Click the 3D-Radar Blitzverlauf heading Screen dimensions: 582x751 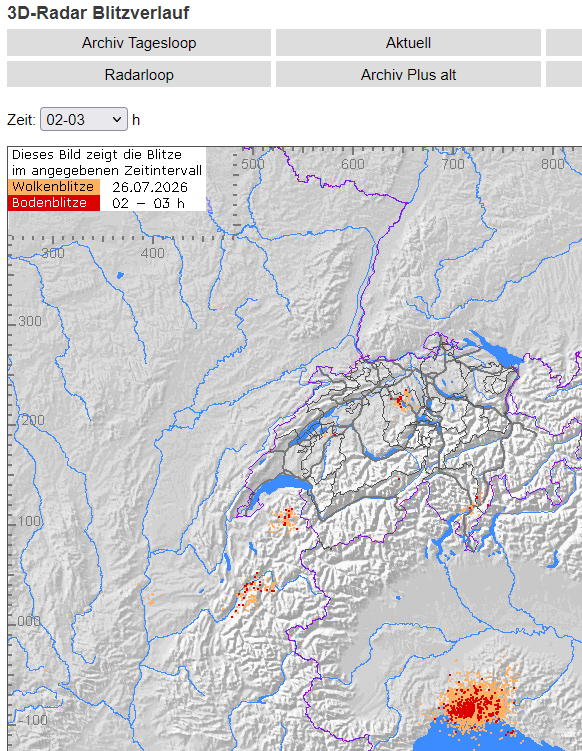point(98,12)
